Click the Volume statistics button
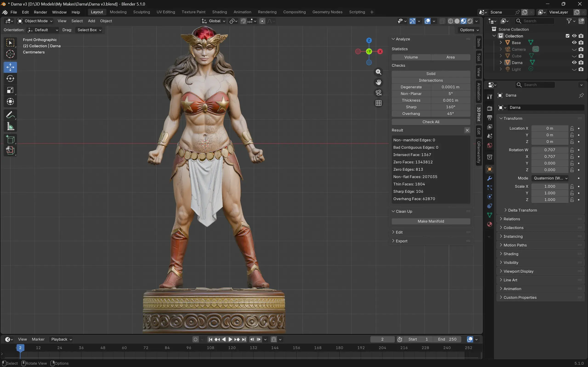Viewport: 588px width, 367px height. 411,57
